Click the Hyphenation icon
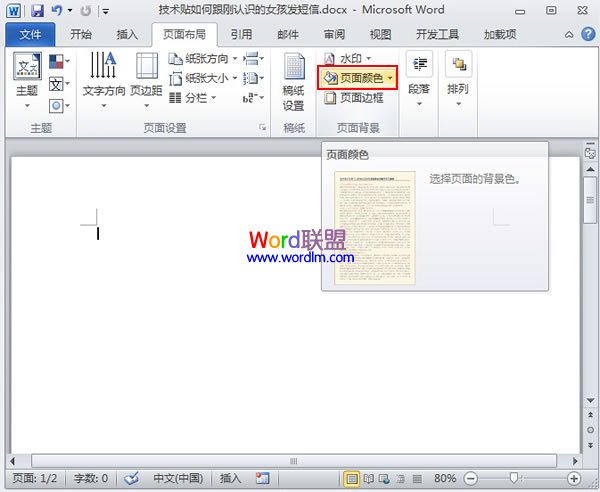The image size is (600, 492). pos(253,98)
